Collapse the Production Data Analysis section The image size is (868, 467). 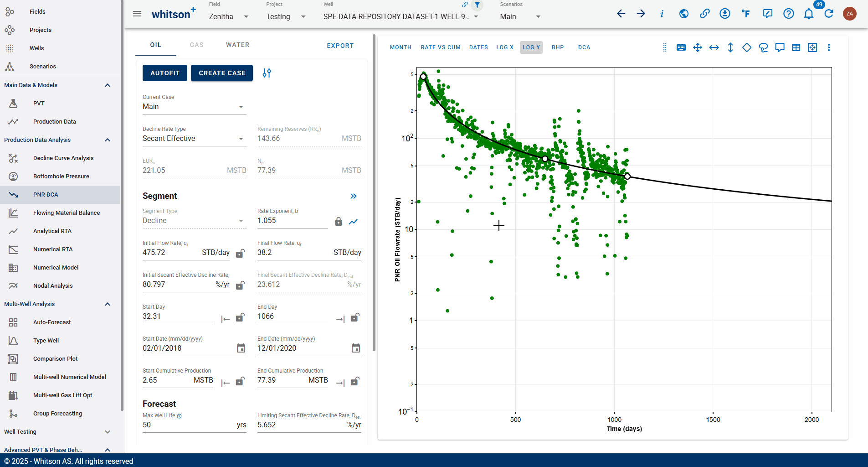tap(108, 140)
